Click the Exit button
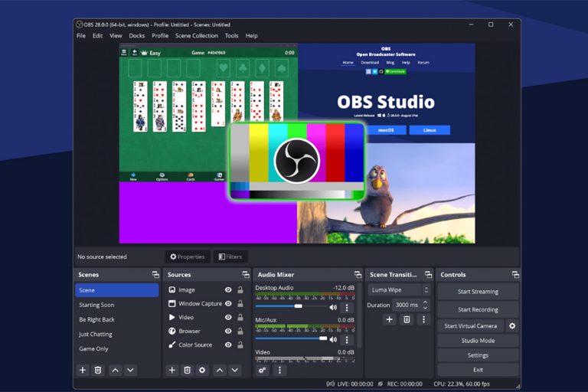Image resolution: width=588 pixels, height=392 pixels. [478, 370]
